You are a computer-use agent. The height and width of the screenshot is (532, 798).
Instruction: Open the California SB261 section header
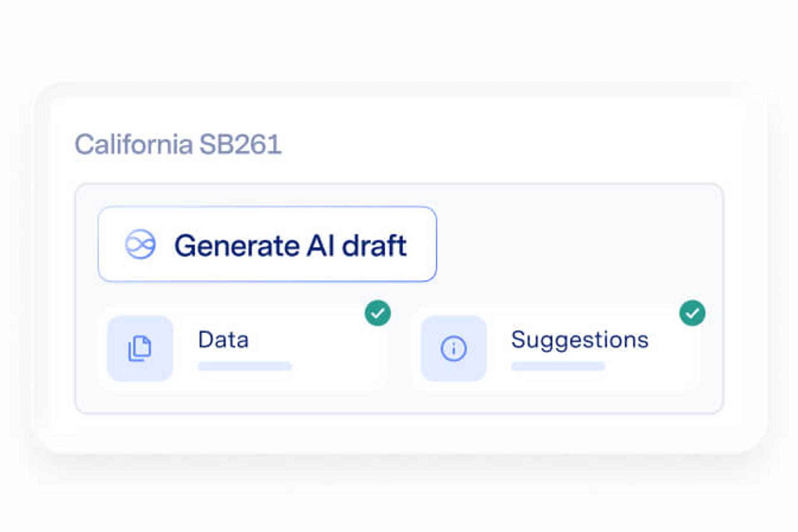(179, 143)
